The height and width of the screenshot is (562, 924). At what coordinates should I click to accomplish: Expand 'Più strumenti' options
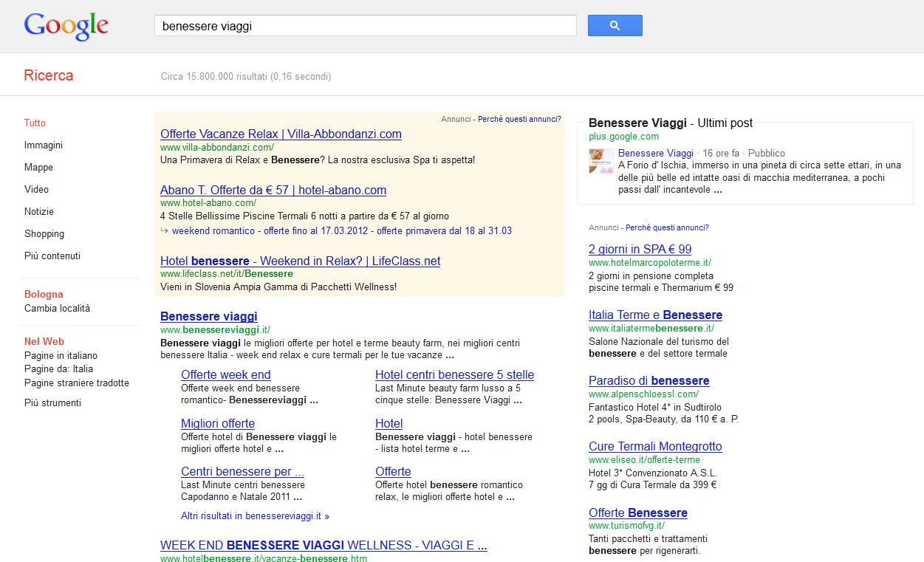[52, 403]
